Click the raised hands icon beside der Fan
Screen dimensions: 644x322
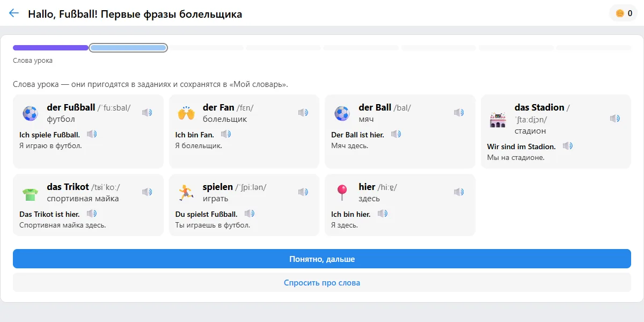[186, 113]
